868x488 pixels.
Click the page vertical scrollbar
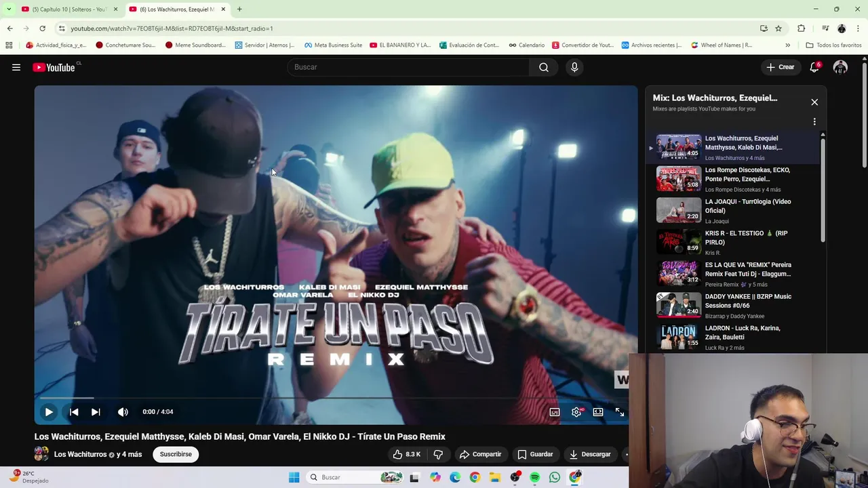point(865,115)
